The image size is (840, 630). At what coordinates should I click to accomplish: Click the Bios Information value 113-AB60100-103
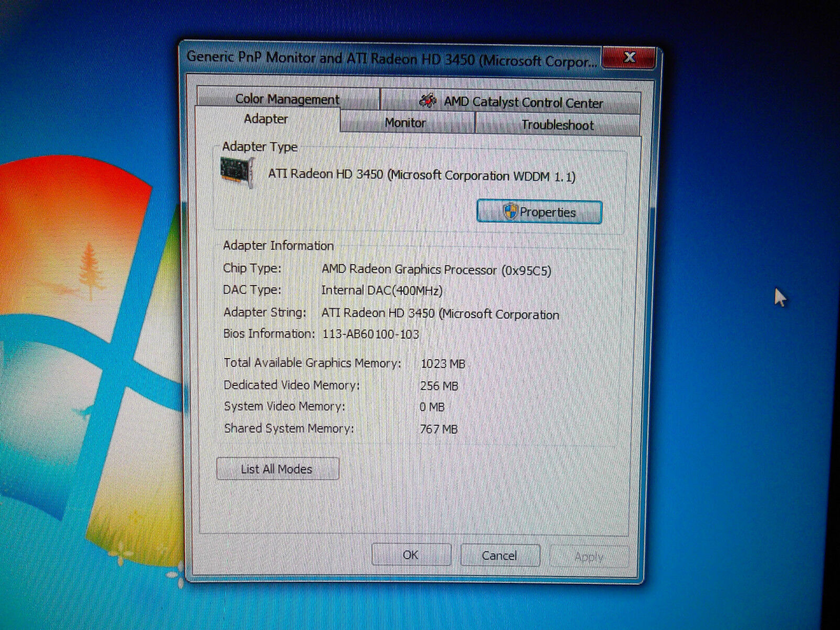371,334
